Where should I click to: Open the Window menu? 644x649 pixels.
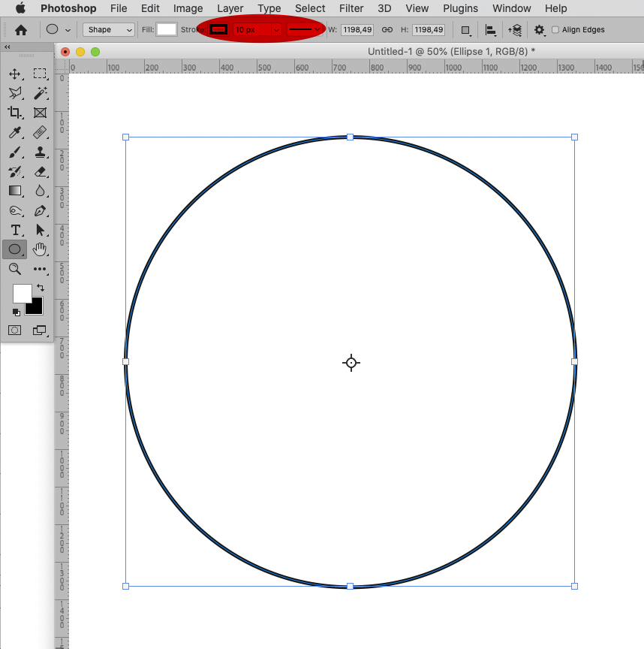click(511, 8)
